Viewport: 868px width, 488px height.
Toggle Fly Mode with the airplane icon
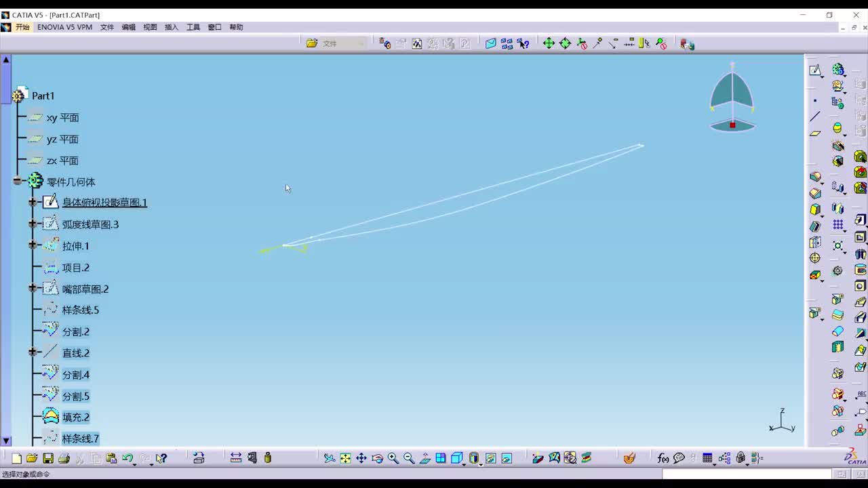[330, 458]
